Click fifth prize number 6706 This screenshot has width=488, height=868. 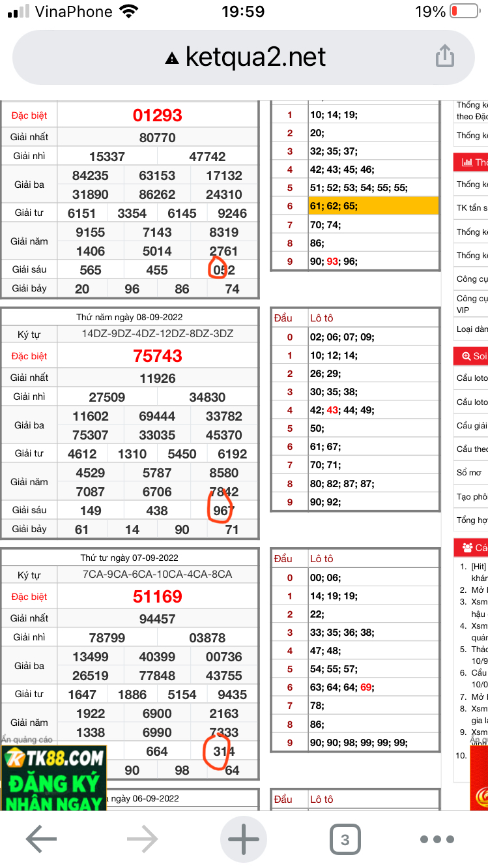(158, 492)
